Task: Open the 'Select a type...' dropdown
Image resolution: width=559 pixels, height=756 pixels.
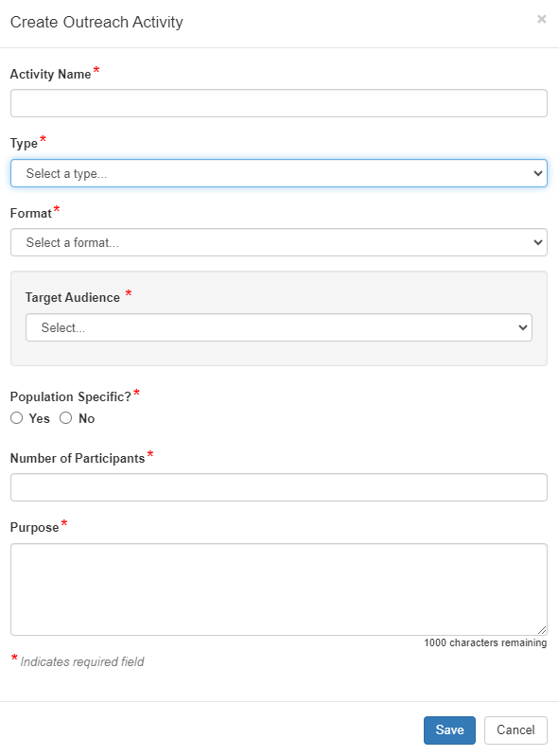Action: point(279,173)
